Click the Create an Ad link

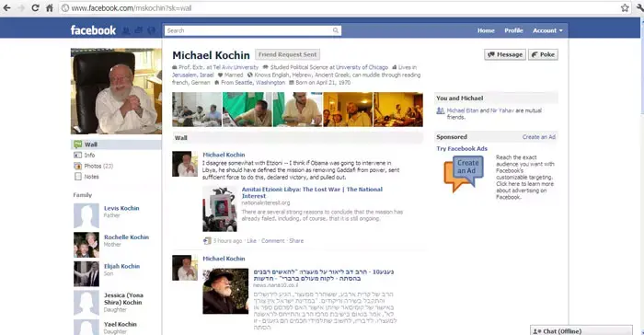539,137
